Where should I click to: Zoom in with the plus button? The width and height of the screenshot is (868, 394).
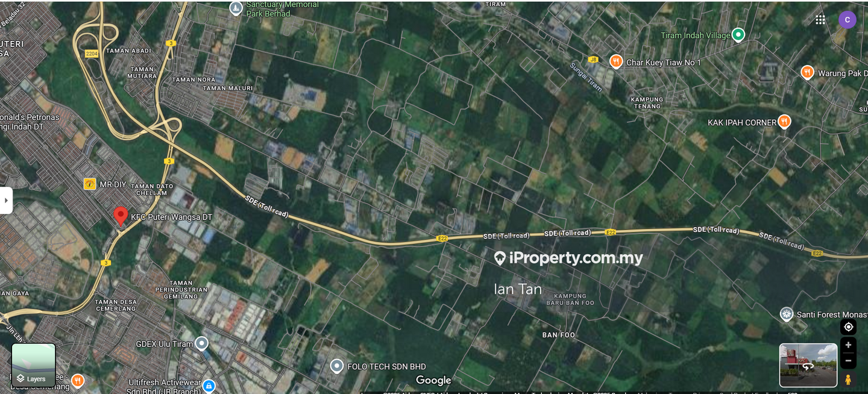click(x=848, y=345)
